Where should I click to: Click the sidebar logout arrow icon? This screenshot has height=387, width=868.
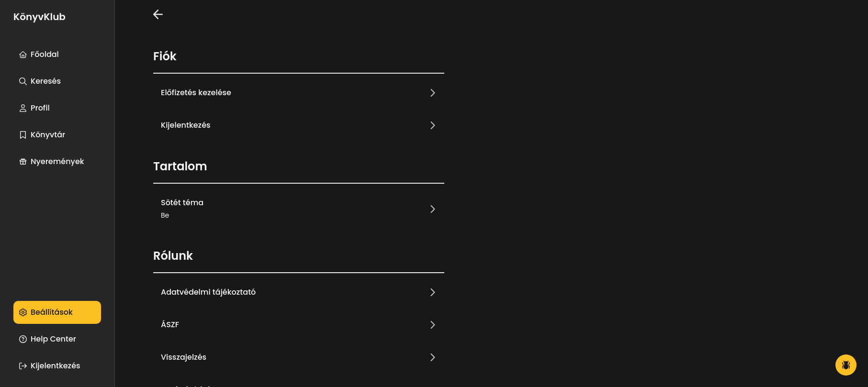click(x=23, y=366)
